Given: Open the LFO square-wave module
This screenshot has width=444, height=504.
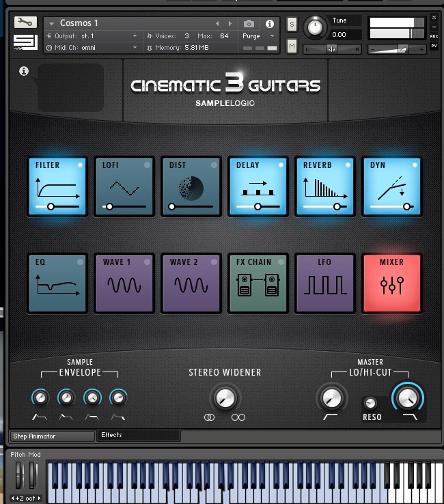Looking at the screenshot, I should 325,282.
